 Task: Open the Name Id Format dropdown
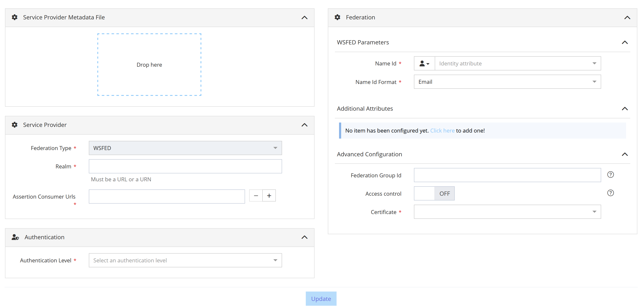point(507,82)
